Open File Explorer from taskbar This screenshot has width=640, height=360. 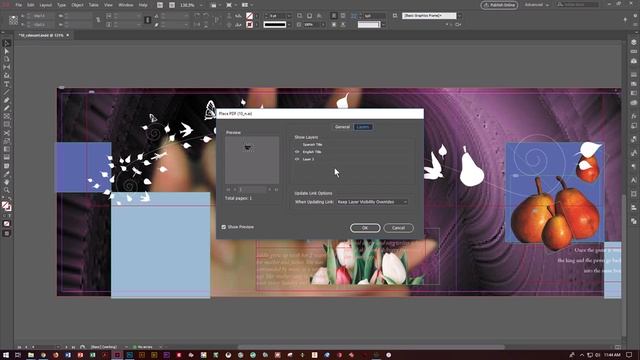click(31, 355)
